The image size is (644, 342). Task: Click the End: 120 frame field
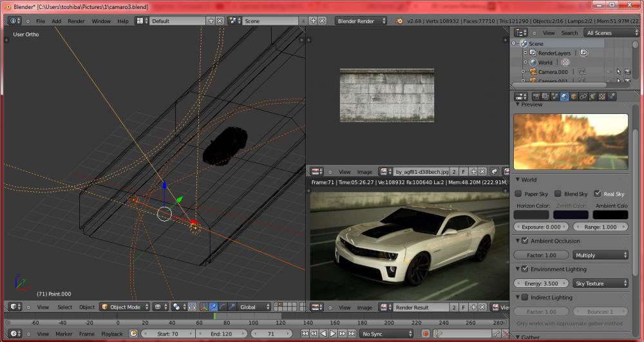222,334
